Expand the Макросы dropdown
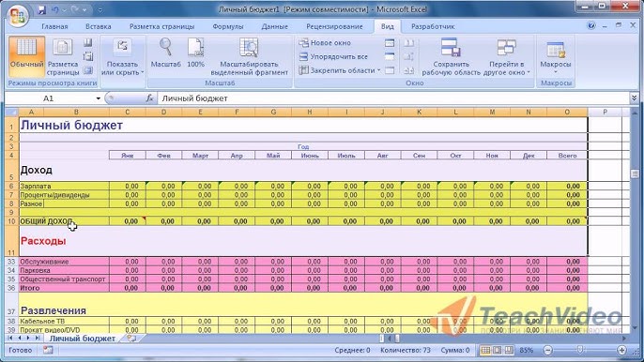Viewport: 644px width, 362px height. [x=556, y=56]
